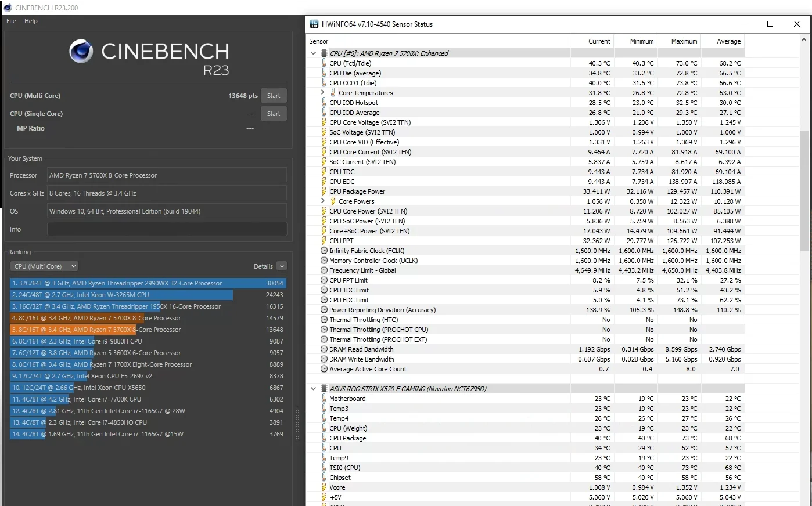Select ranking entry Intel Core i9-9880H CPU

(148, 341)
